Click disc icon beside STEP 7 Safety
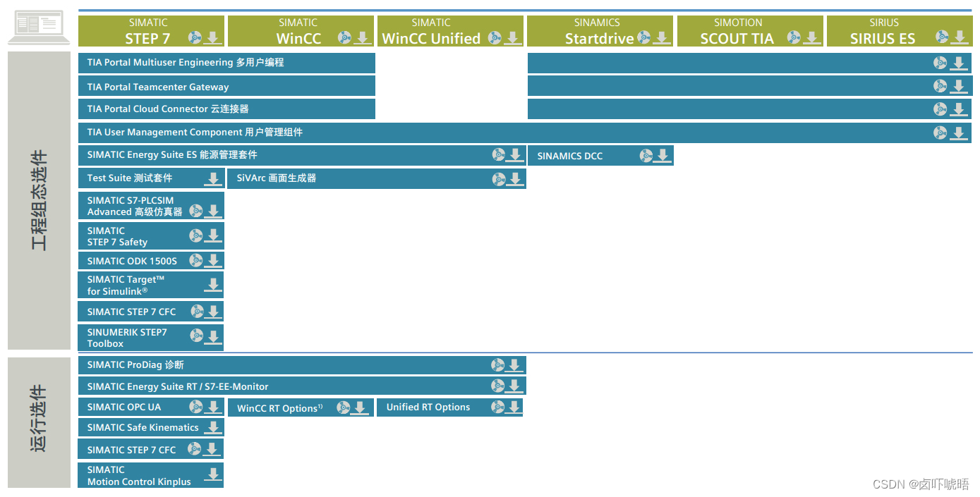Image resolution: width=980 pixels, height=497 pixels. (x=196, y=235)
